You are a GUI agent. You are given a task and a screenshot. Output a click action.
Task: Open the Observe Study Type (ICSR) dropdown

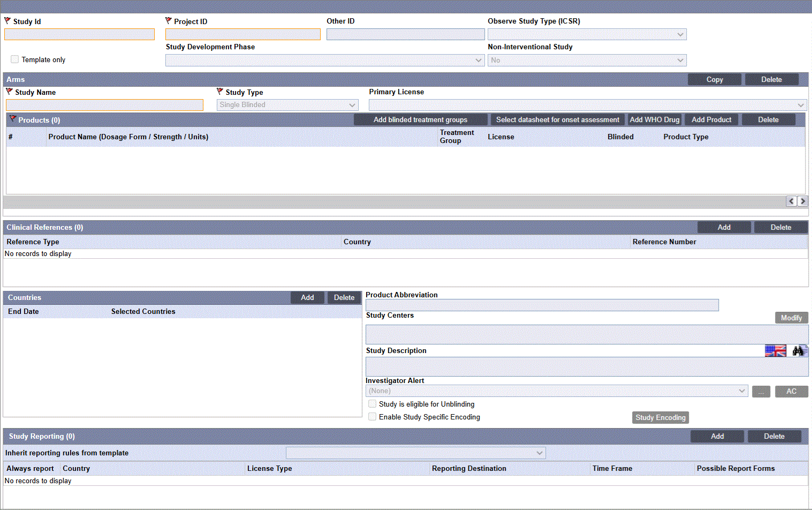(681, 34)
